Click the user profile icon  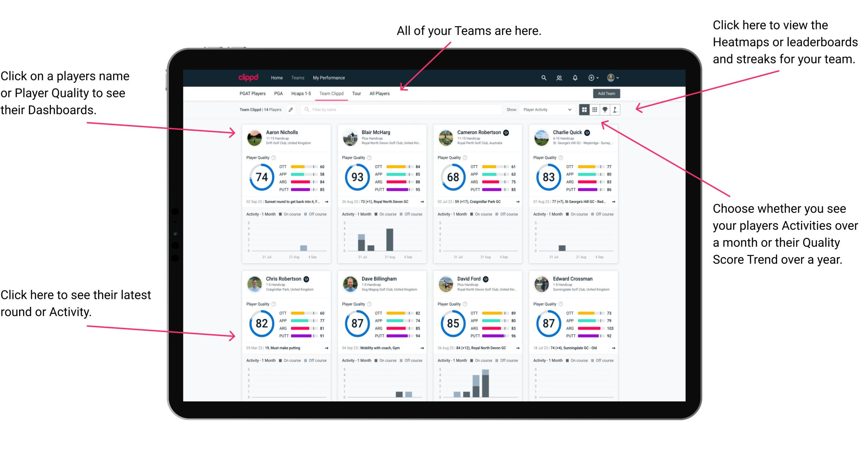point(620,78)
